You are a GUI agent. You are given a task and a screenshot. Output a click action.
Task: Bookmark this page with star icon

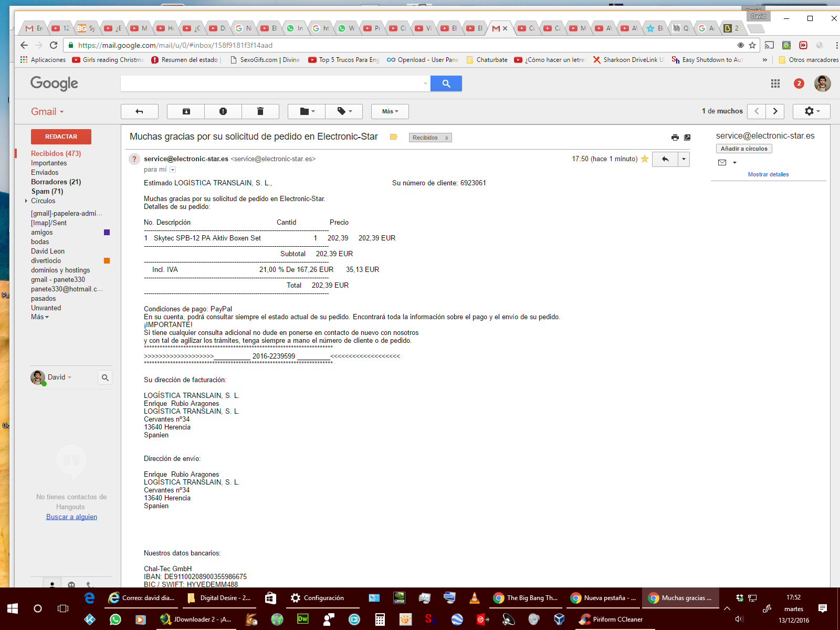[x=752, y=45]
